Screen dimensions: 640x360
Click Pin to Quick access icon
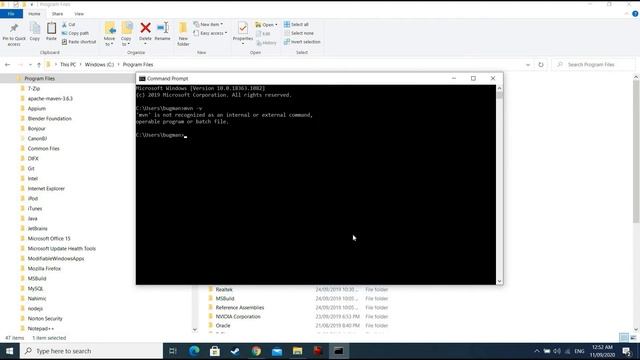(14, 28)
